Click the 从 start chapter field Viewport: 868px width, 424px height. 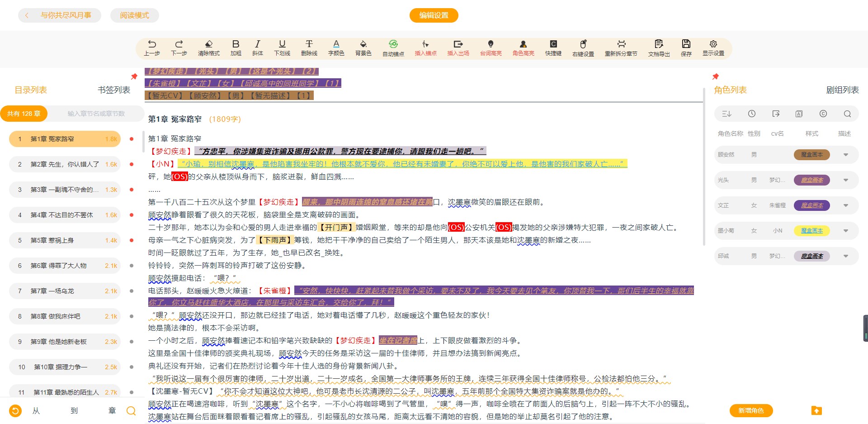[36, 410]
